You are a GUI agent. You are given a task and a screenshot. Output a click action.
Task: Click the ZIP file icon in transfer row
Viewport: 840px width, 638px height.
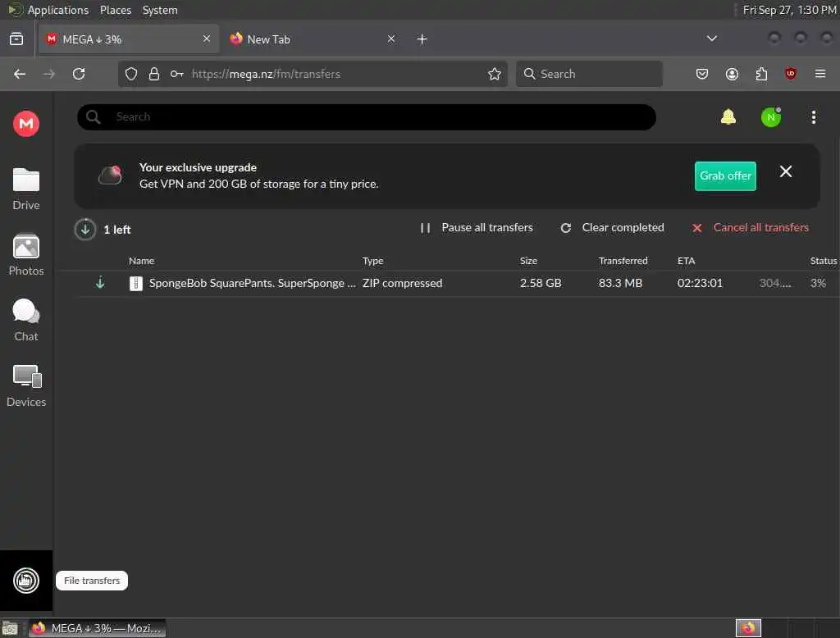[x=136, y=284]
